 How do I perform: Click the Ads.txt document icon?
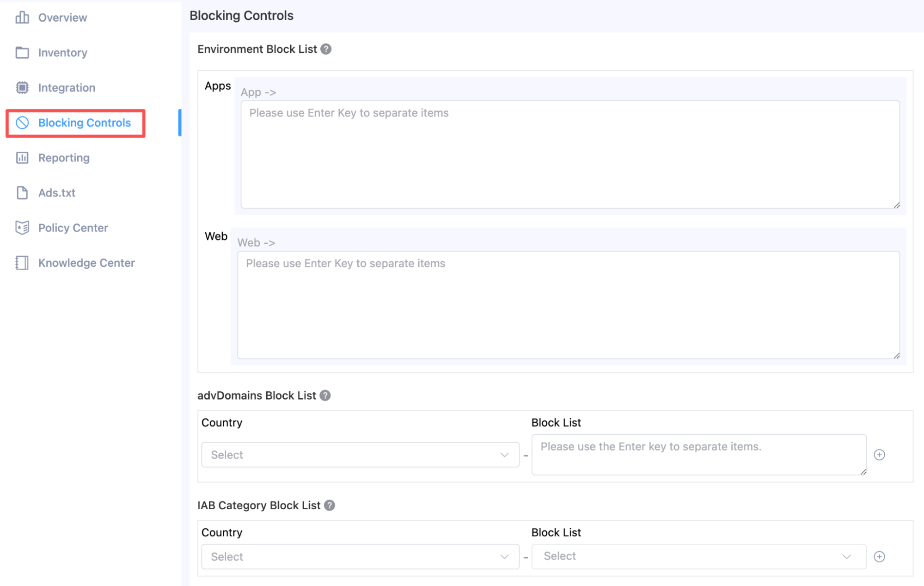[22, 193]
